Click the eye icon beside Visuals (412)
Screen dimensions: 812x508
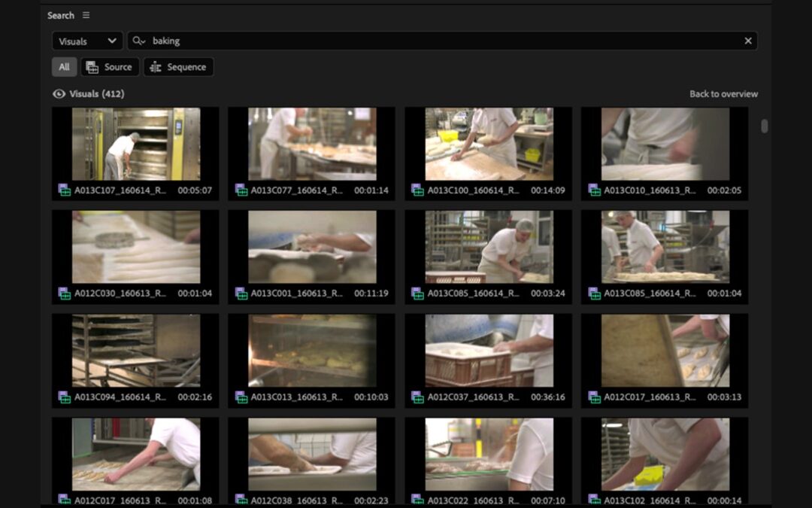click(x=59, y=93)
